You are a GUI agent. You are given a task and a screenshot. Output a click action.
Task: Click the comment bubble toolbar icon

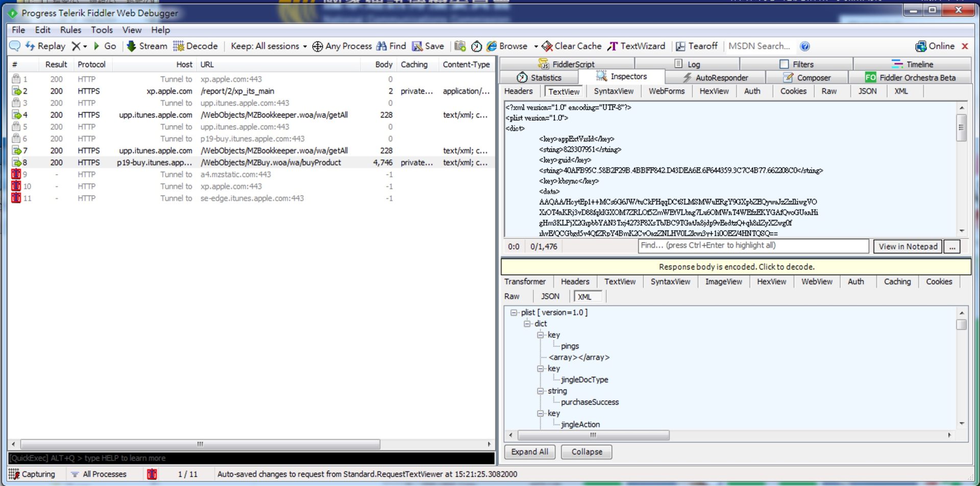coord(15,46)
